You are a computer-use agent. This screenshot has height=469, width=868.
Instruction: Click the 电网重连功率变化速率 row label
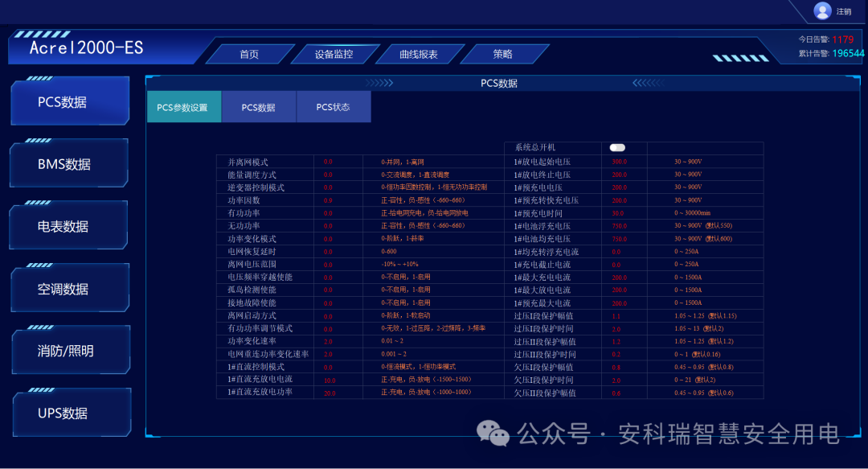coord(268,354)
